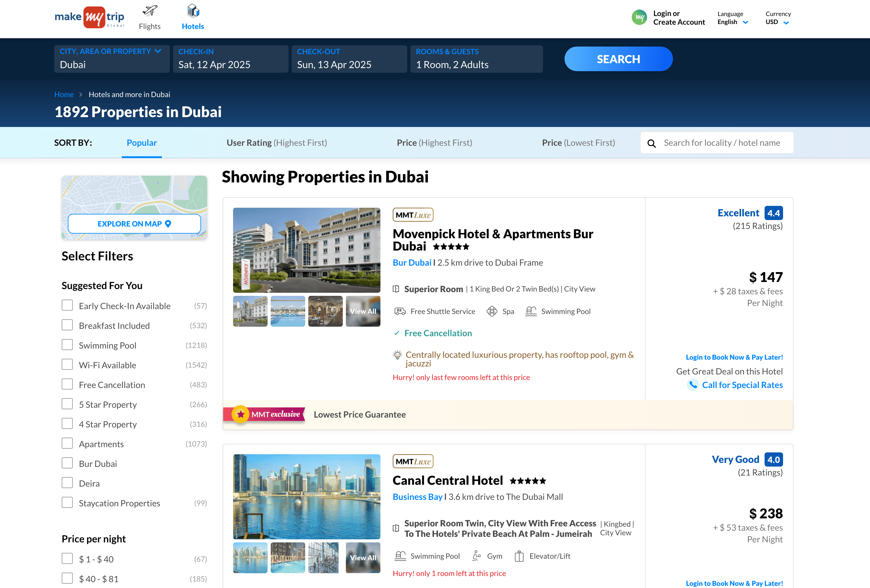This screenshot has width=870, height=588.
Task: Click the Free Shuttle Service icon
Action: point(400,311)
